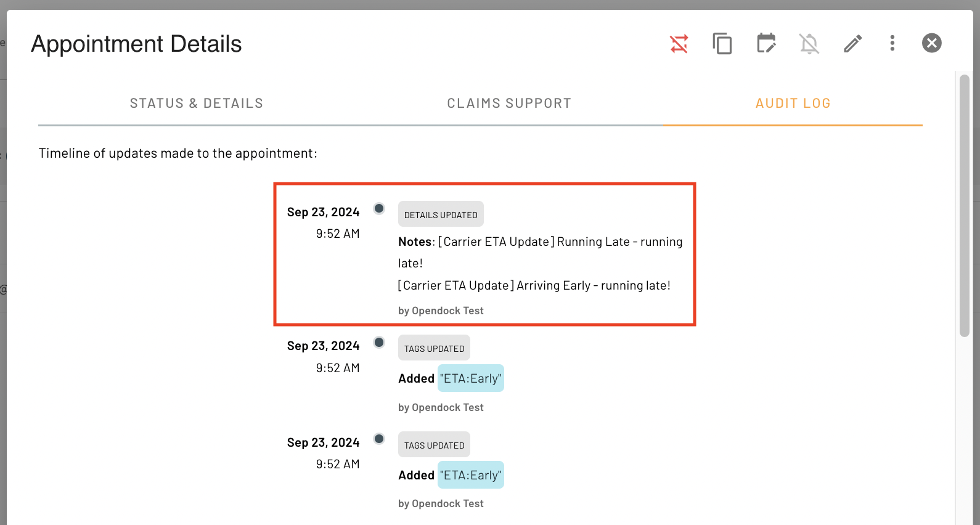Click the vertical scrollbar thumb
This screenshot has width=980, height=525.
[x=965, y=206]
